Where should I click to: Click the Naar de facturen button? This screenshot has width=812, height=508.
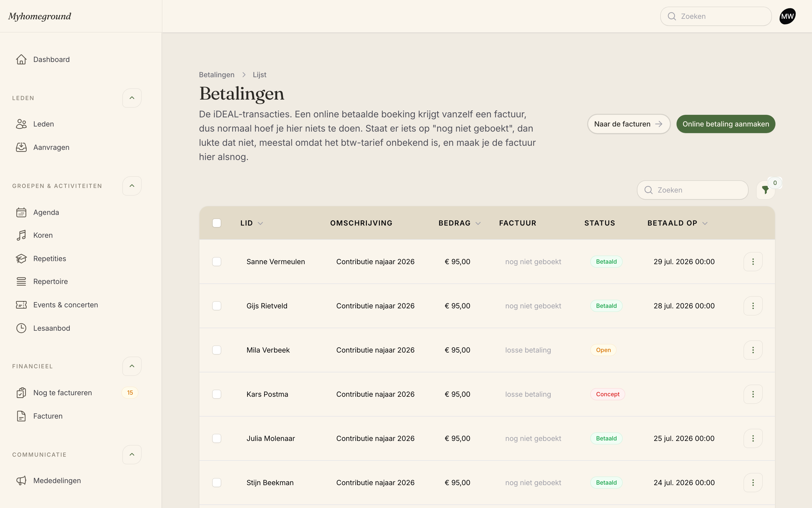point(629,124)
